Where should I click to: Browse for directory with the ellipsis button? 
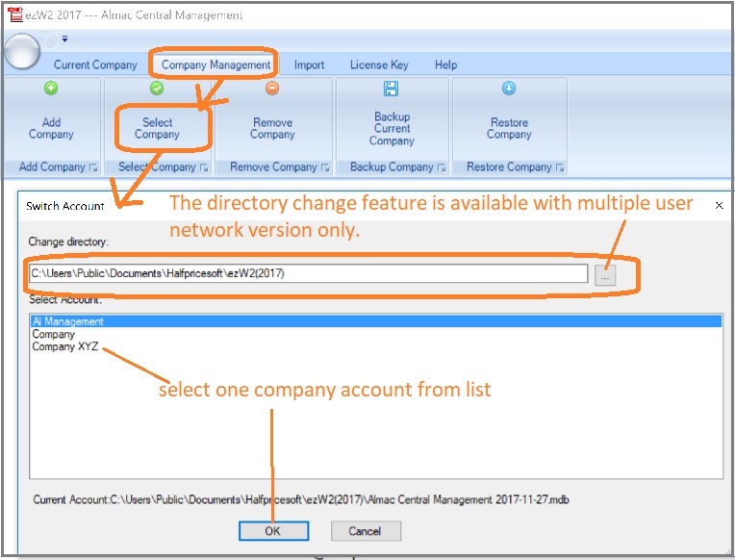(605, 274)
